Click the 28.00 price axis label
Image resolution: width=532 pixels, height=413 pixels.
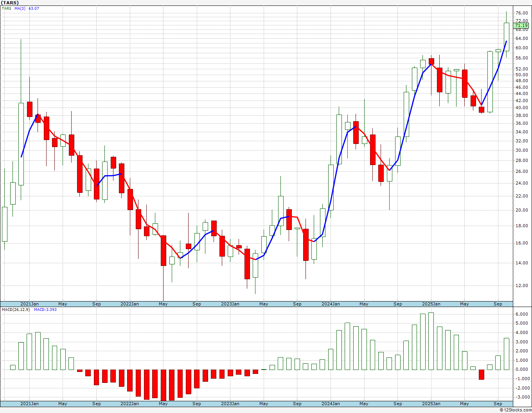[521, 160]
